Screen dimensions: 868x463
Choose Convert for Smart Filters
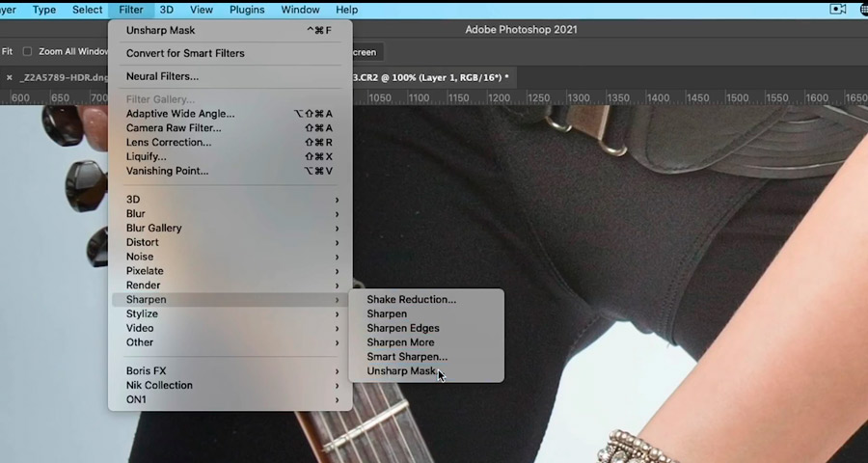(230, 53)
